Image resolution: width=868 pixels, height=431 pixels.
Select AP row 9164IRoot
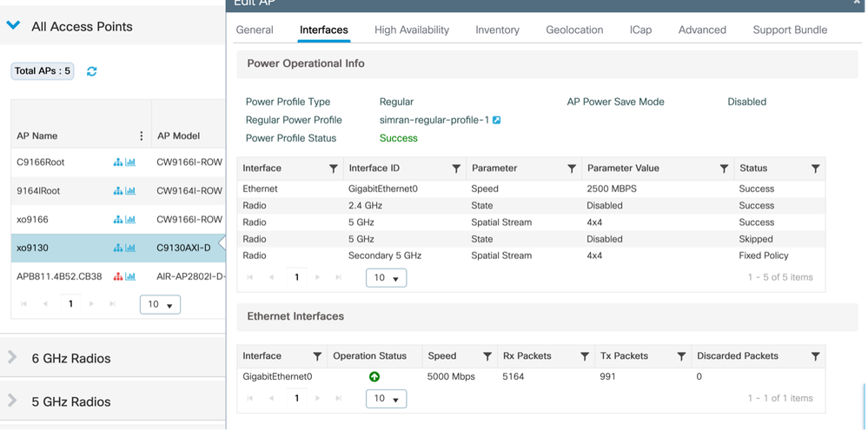point(118,191)
